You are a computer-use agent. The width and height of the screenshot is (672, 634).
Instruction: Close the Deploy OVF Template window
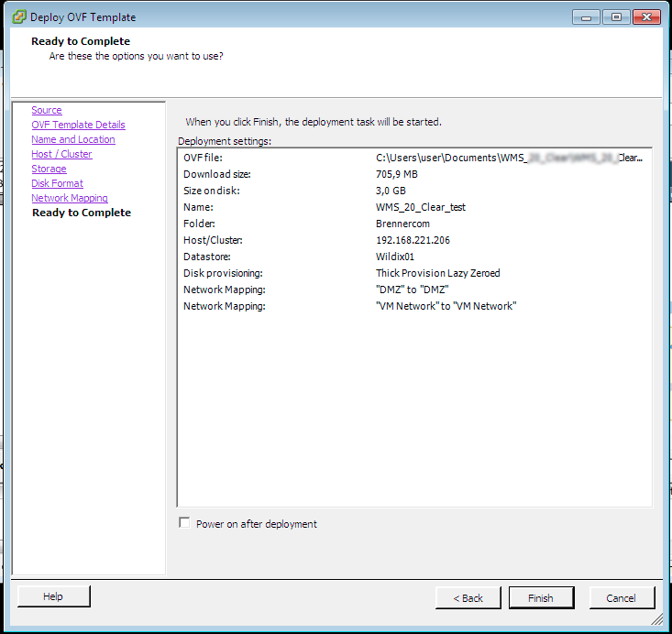[x=646, y=17]
